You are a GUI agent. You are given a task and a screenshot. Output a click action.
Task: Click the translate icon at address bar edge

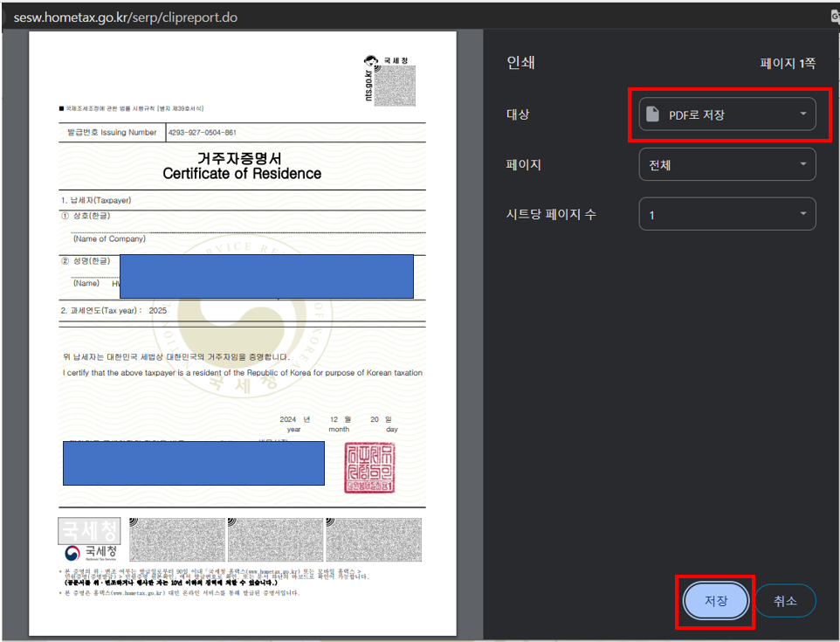(x=835, y=17)
